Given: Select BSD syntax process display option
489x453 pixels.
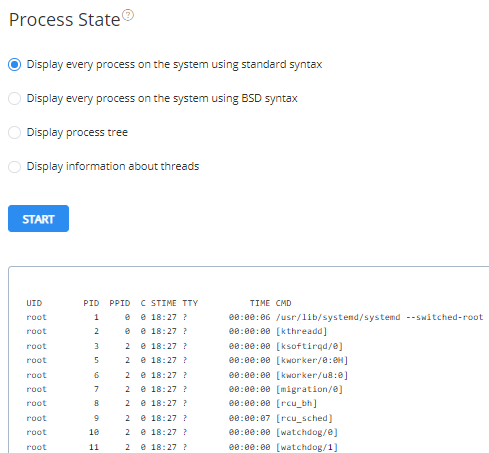Looking at the screenshot, I should [14, 98].
